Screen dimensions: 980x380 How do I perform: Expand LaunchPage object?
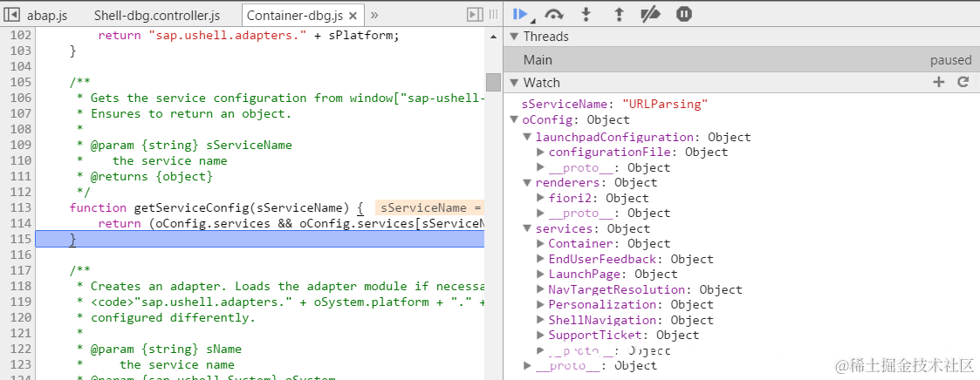(x=541, y=274)
